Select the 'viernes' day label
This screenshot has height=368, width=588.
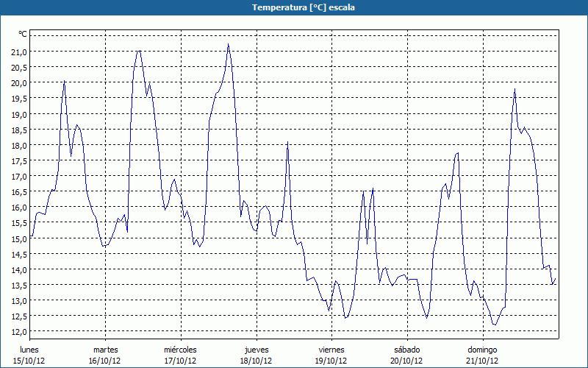click(331, 350)
